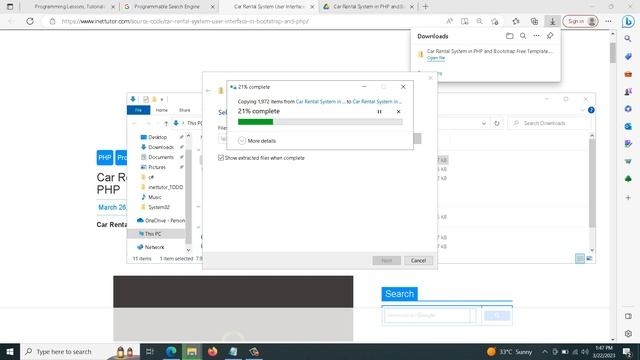Click the green copy progress bar
Viewport: 640px width, 360px height.
coord(320,122)
